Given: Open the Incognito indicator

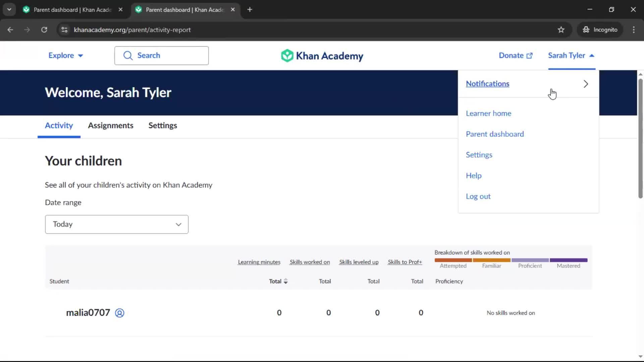Looking at the screenshot, I should point(600,30).
